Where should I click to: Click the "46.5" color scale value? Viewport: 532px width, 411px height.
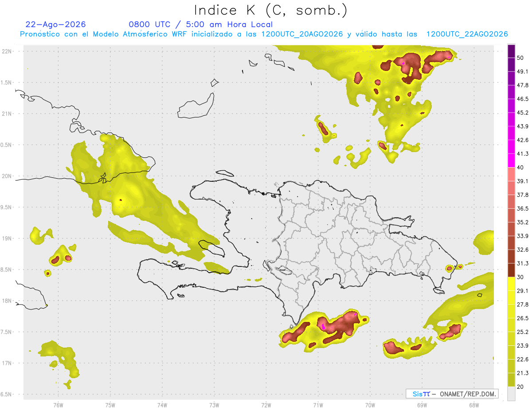523,99
